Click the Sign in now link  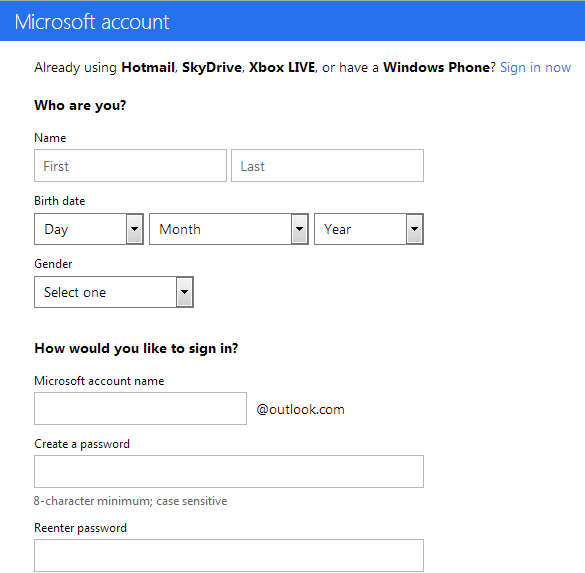[535, 68]
